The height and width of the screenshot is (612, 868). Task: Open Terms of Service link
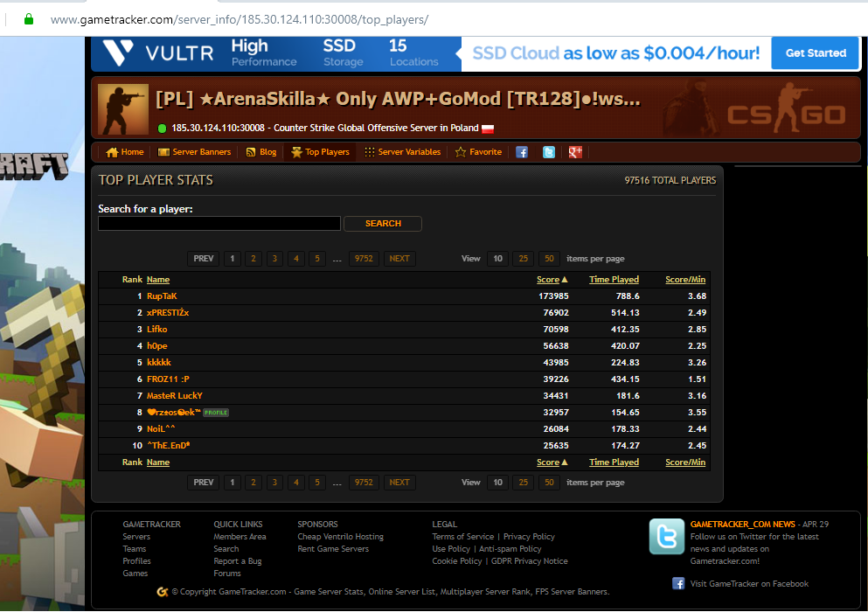(x=462, y=537)
